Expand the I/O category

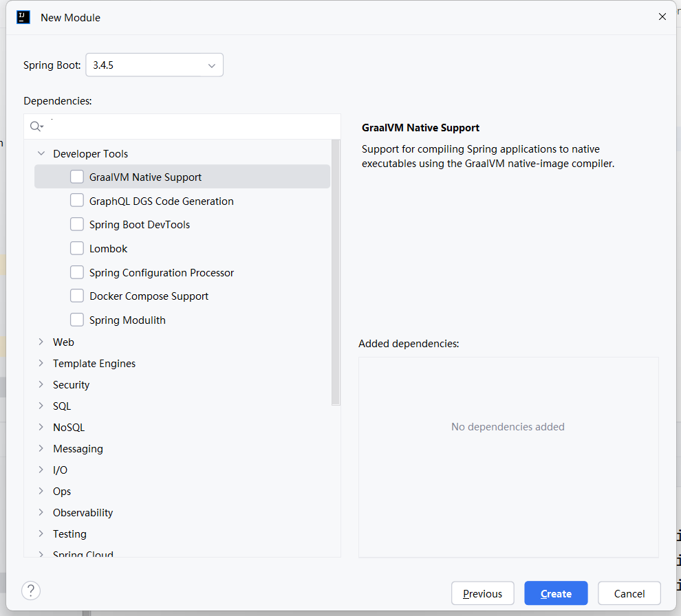pyautogui.click(x=41, y=470)
